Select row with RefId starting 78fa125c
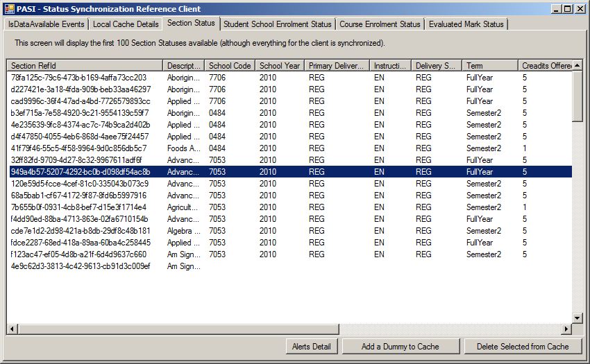This screenshot has width=590, height=364. (78, 78)
